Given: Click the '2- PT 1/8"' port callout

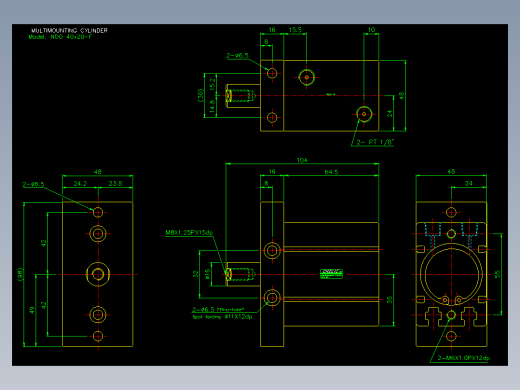Looking at the screenshot, I should click(375, 142).
